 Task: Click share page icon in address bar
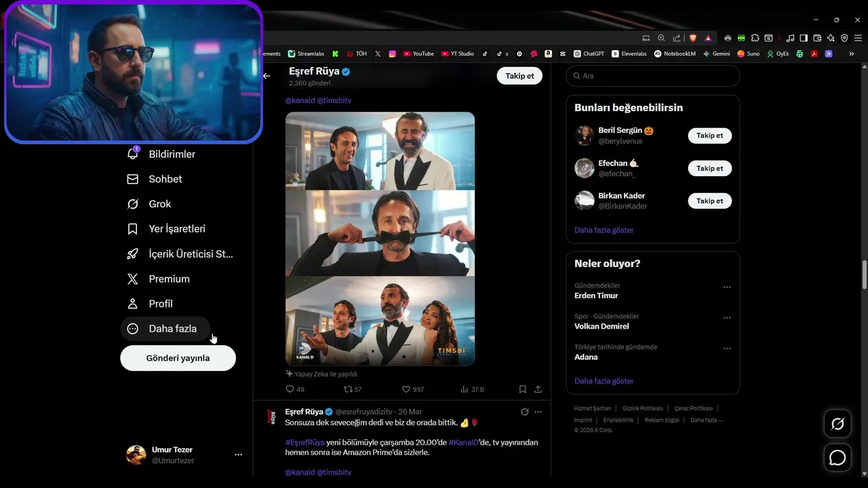(x=676, y=38)
